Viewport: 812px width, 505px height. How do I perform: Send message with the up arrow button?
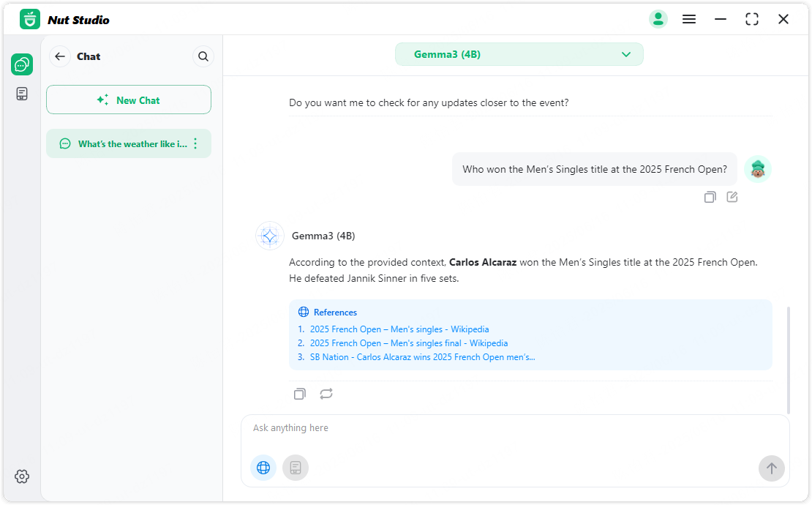pos(771,468)
